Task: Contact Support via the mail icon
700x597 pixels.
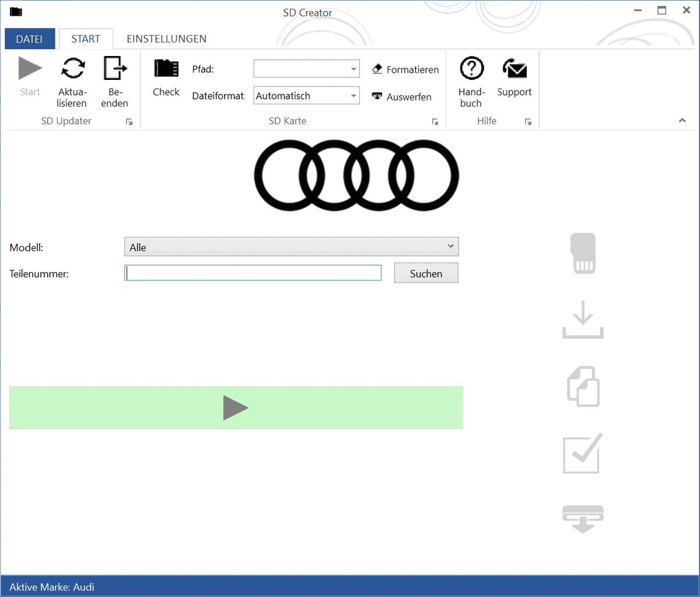Action: pos(514,69)
